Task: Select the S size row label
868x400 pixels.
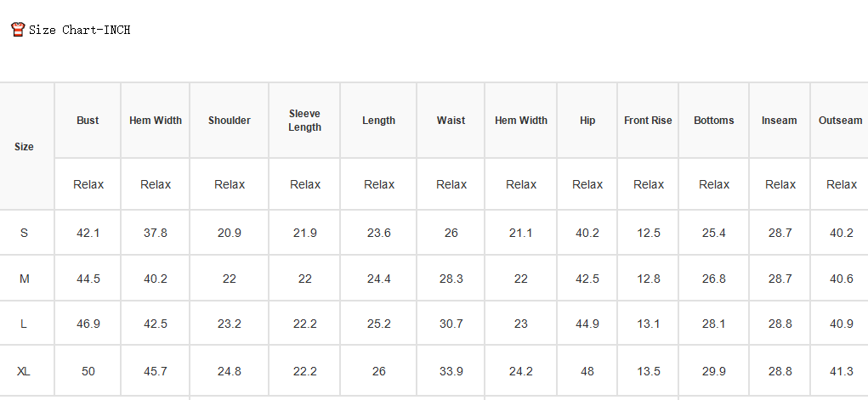Action: pos(24,233)
